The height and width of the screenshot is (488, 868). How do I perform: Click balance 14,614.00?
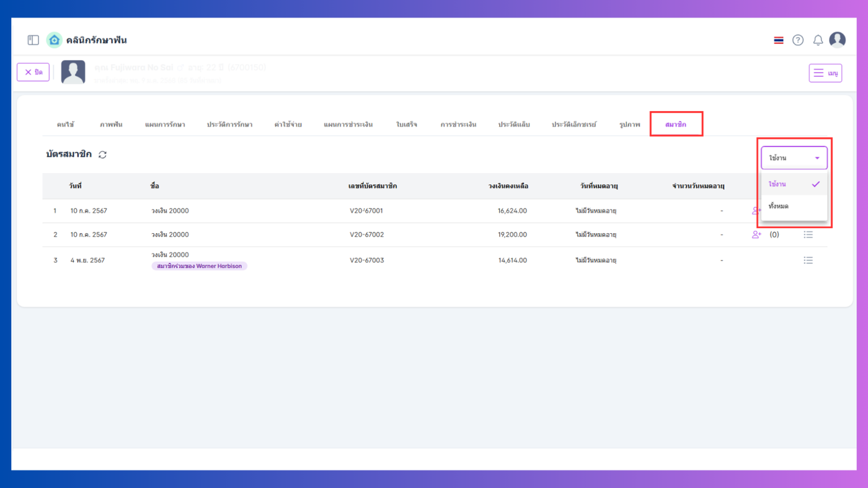512,260
